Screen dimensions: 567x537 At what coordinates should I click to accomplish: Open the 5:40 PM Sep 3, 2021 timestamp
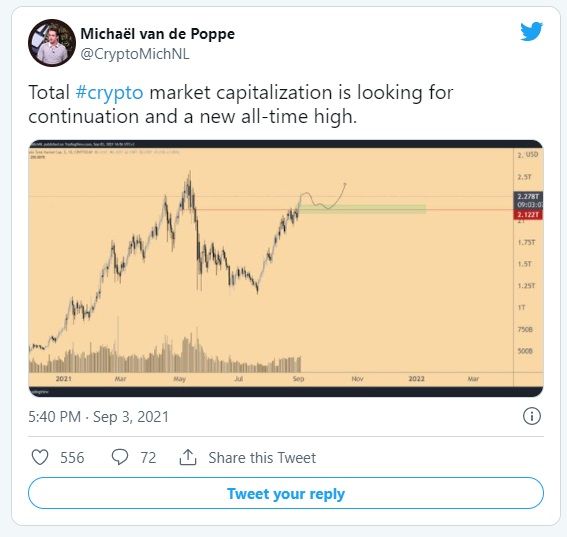[98, 417]
